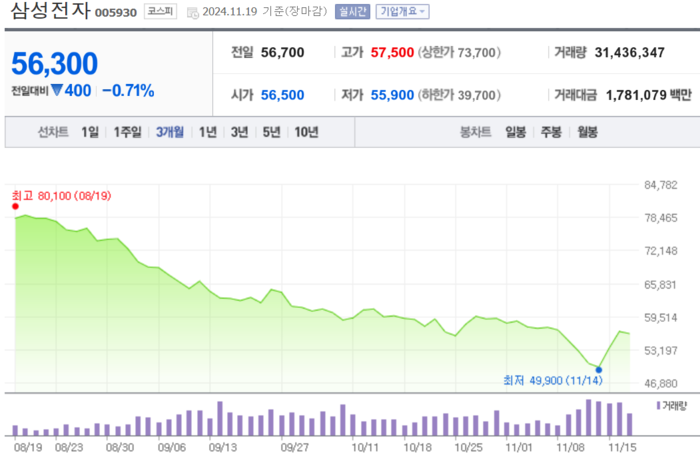The height and width of the screenshot is (459, 700).
Task: Choose the 5년 chart period
Action: [271, 132]
